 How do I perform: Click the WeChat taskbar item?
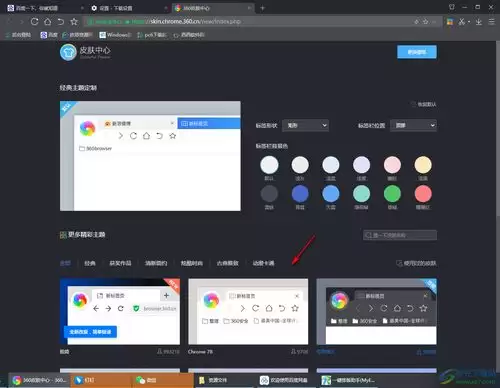click(x=163, y=380)
